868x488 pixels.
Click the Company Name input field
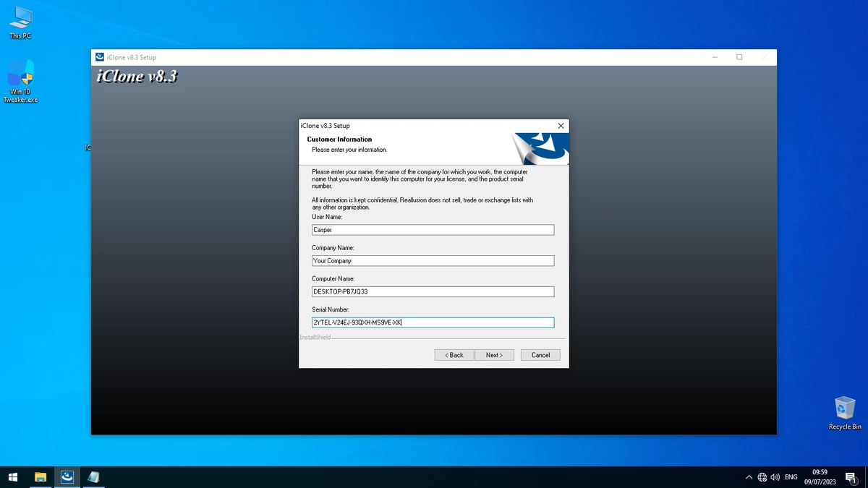(x=433, y=261)
